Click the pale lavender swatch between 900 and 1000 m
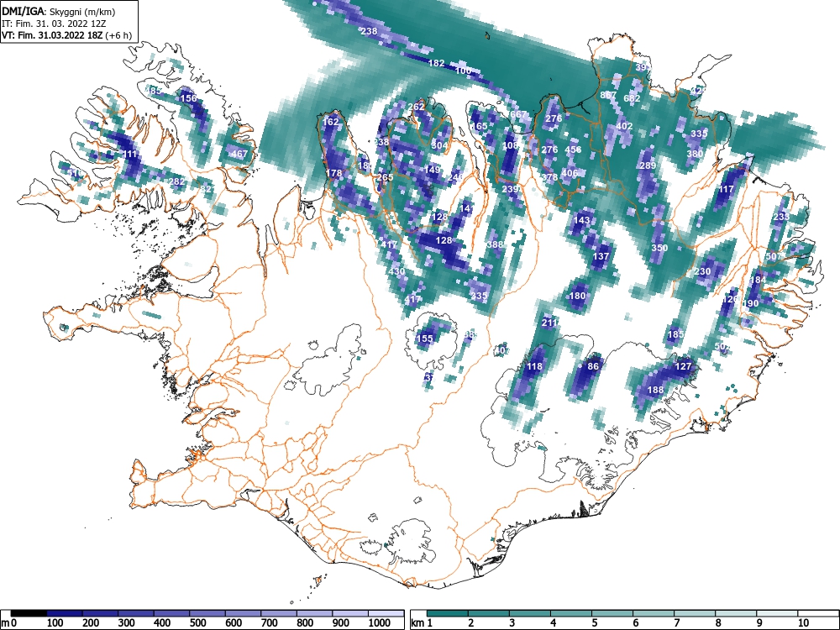 click(350, 613)
